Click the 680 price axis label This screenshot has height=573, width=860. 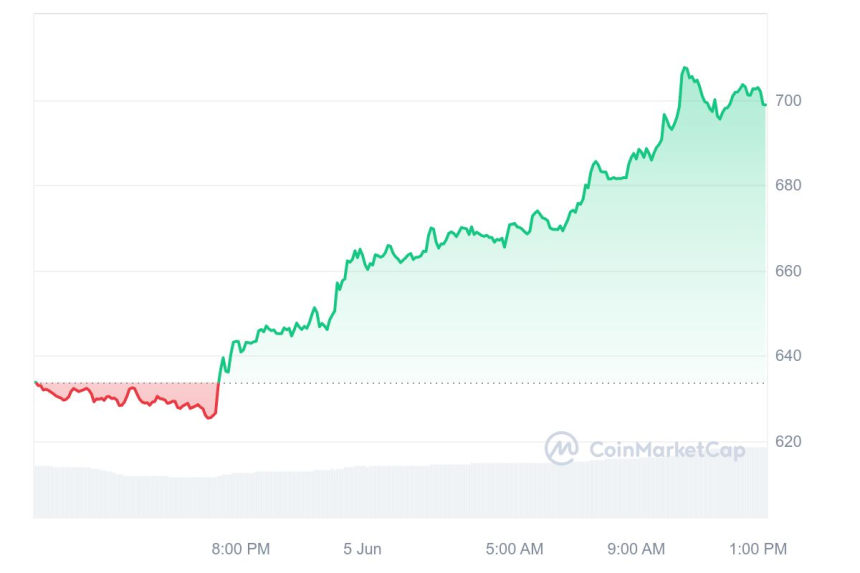coord(788,186)
